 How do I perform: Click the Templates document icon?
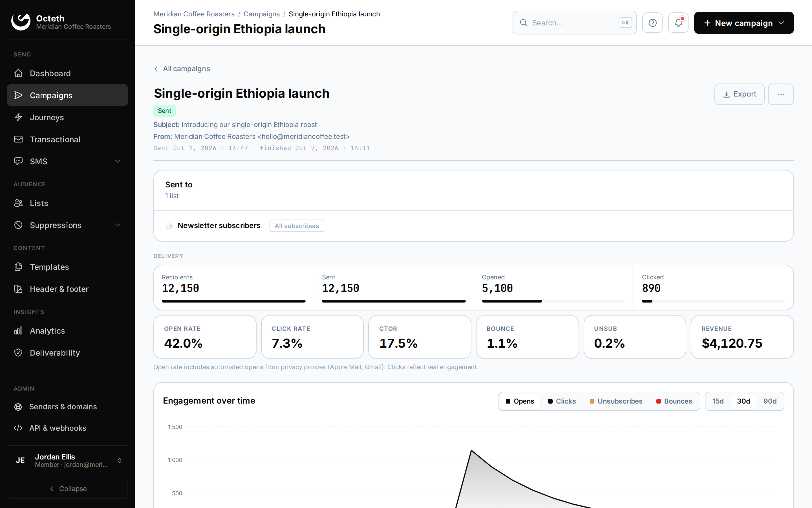(x=18, y=267)
